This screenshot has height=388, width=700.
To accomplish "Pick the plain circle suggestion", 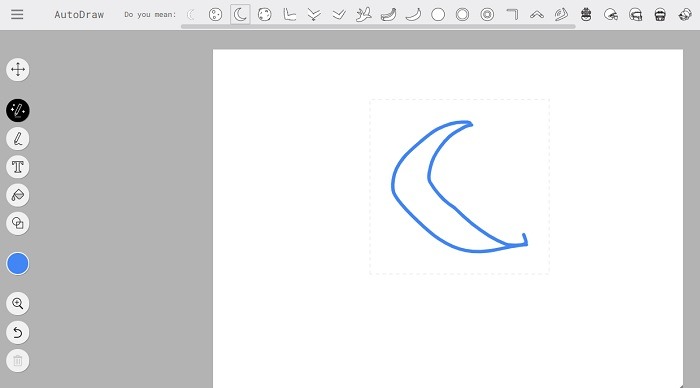I will tap(438, 15).
